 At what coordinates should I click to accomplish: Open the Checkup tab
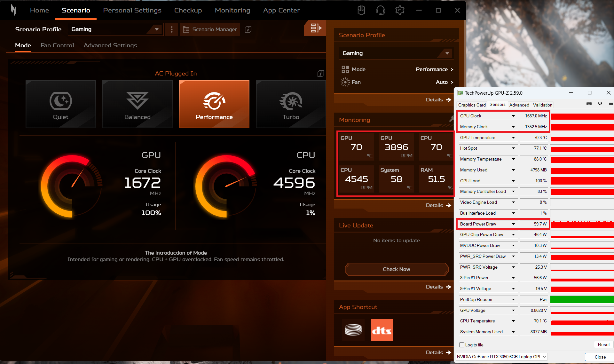point(188,10)
